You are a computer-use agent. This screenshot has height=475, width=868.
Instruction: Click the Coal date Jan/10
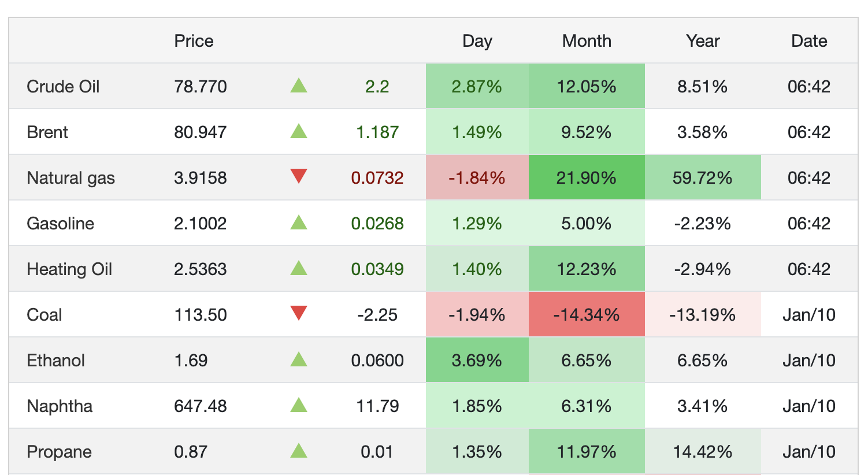pos(809,315)
